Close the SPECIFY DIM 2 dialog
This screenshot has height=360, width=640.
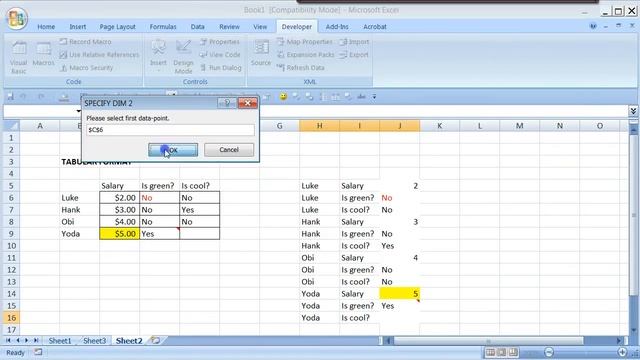tap(247, 103)
